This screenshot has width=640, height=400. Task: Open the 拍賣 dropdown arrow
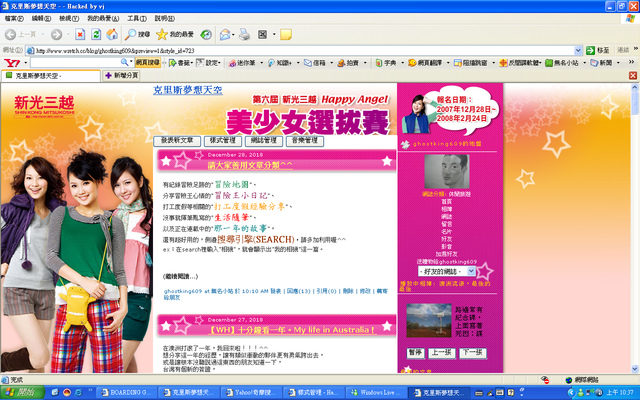pos(365,63)
